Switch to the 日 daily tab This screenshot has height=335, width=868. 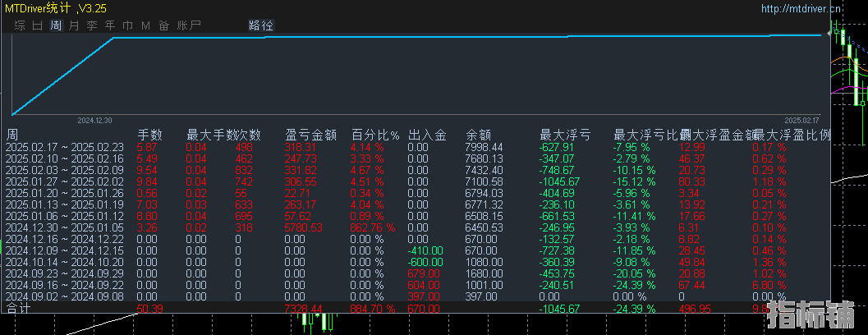coord(37,25)
